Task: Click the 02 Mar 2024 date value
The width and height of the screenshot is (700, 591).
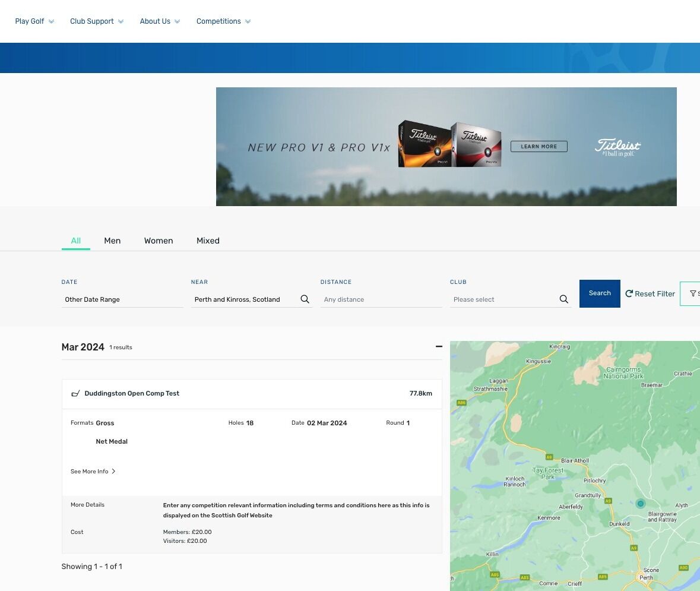Action: 327,423
